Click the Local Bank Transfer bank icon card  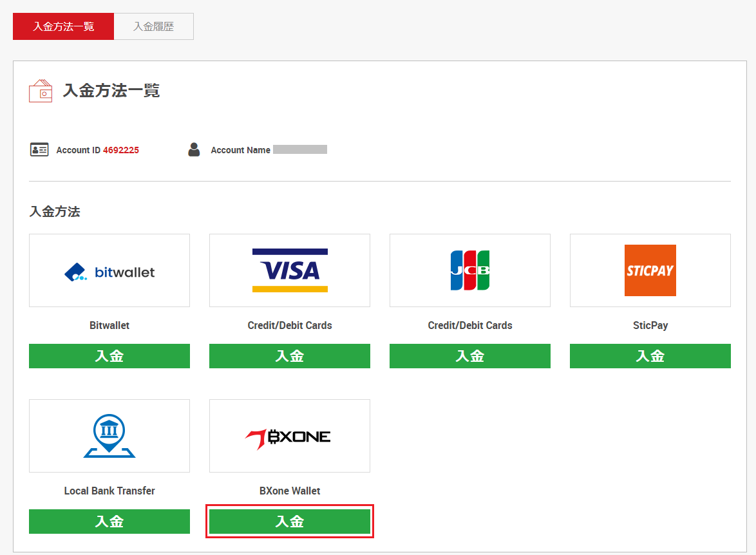click(109, 436)
